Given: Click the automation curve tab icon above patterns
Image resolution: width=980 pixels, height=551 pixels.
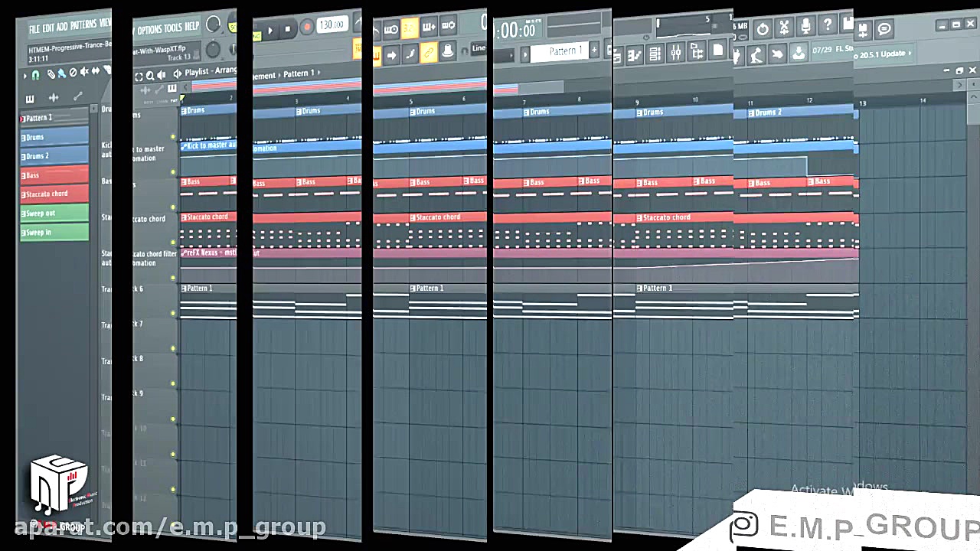Looking at the screenshot, I should click(77, 97).
